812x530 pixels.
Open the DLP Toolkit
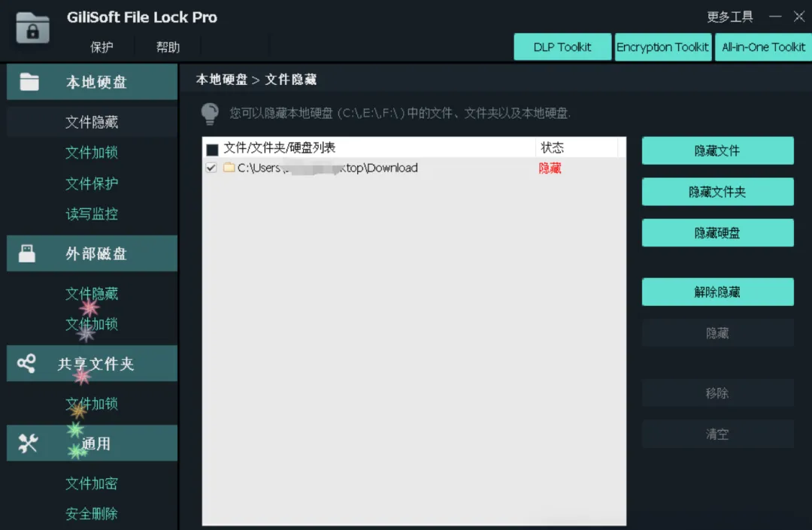click(562, 47)
